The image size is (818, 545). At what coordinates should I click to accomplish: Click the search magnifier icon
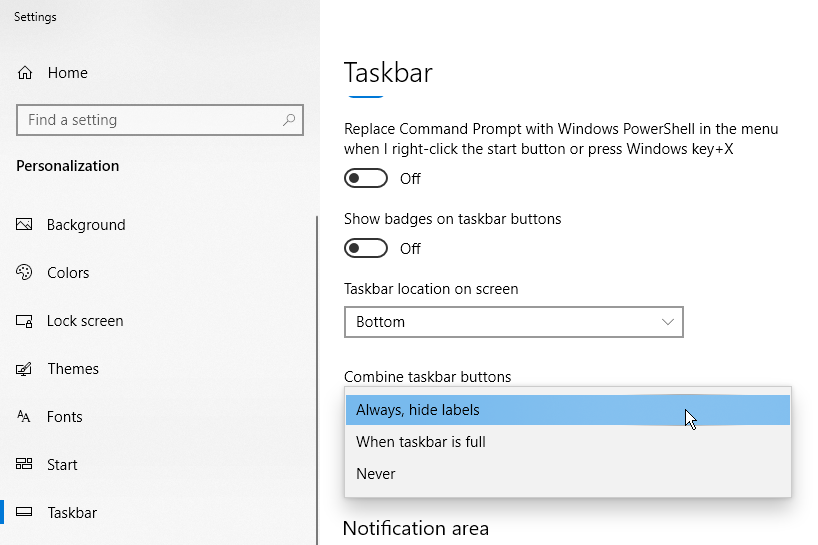(288, 120)
